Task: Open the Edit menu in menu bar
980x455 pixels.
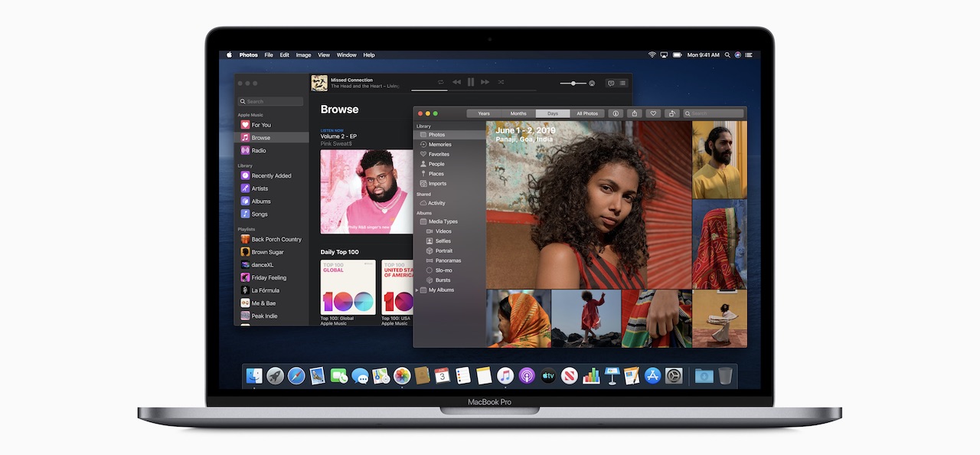Action: (x=284, y=55)
